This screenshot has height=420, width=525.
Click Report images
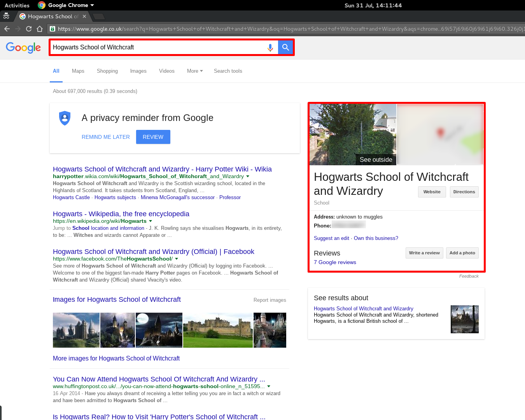(269, 300)
